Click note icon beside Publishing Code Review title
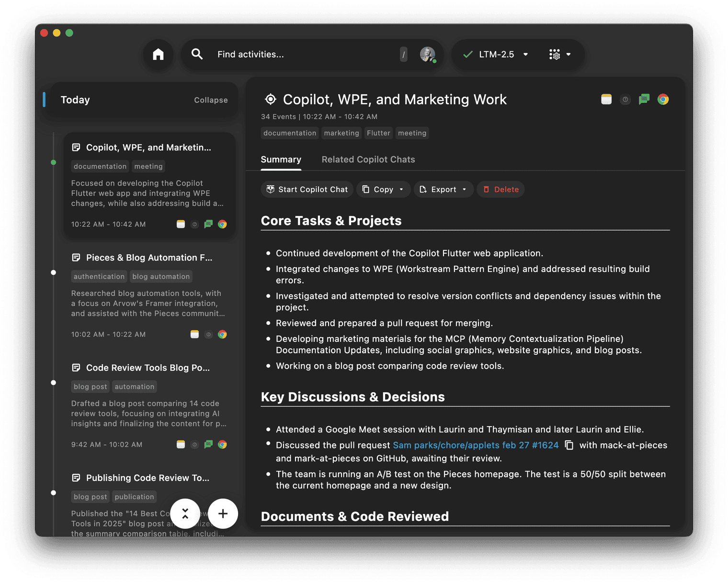Screen dimensions: 728x583 [76, 478]
